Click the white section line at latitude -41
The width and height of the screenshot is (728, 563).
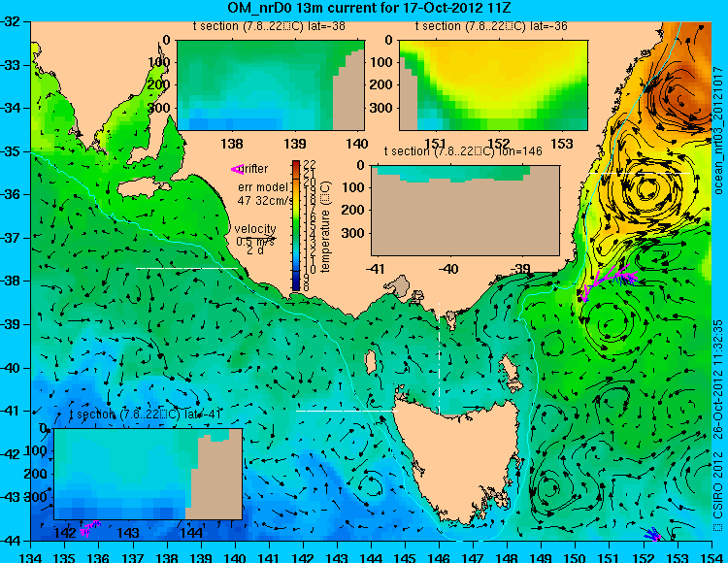pos(347,411)
